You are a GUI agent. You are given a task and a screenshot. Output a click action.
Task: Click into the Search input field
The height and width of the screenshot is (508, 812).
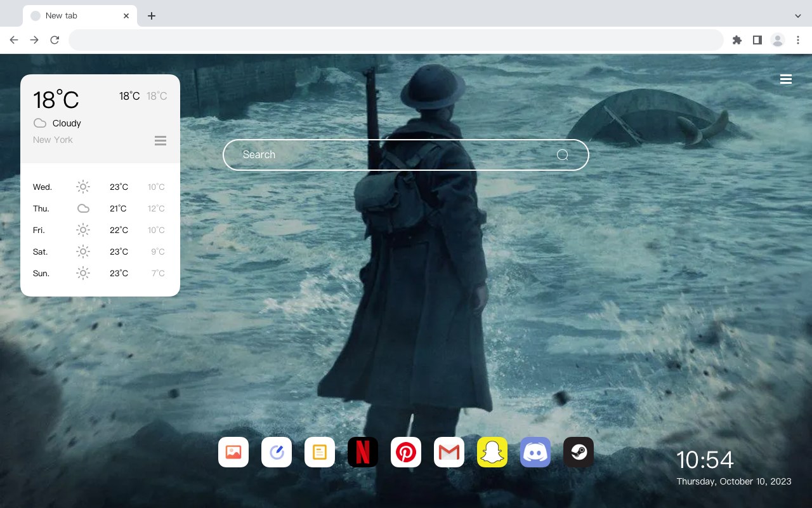click(x=406, y=155)
